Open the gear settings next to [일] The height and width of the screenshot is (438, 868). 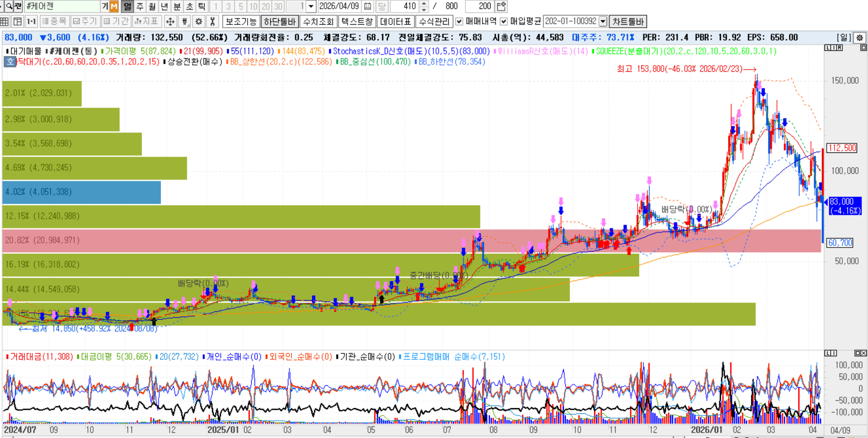[x=860, y=38]
